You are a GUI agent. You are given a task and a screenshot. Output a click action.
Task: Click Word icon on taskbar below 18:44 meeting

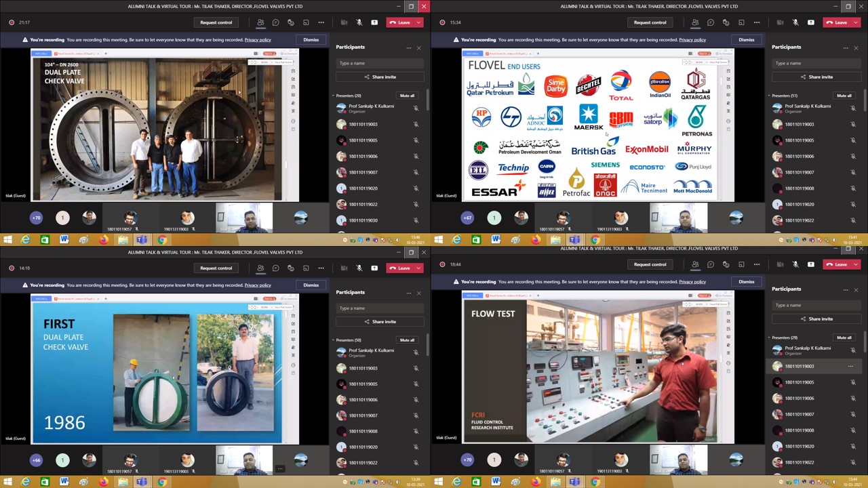(496, 482)
